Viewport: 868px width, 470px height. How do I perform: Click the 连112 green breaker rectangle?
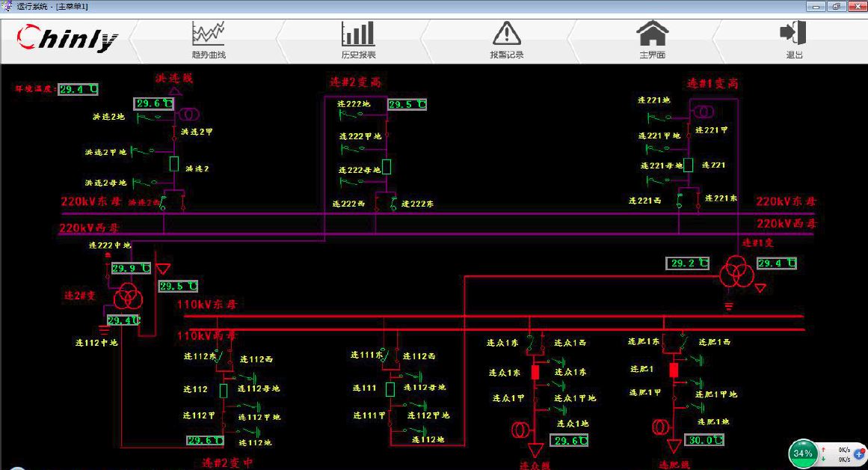coord(224,391)
